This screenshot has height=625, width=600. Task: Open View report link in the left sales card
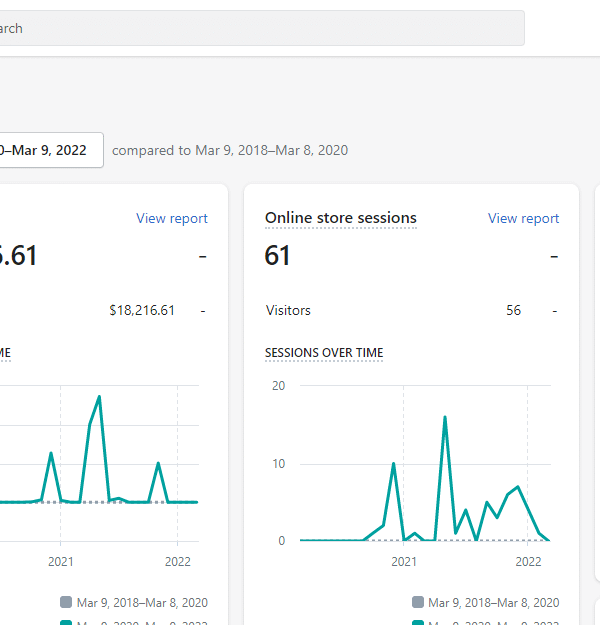pos(172,218)
